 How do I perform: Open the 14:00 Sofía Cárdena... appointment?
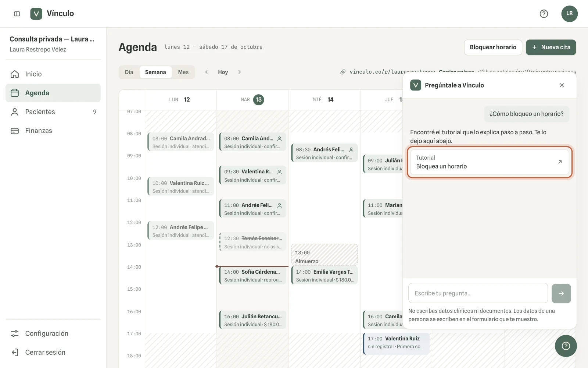[x=252, y=276]
